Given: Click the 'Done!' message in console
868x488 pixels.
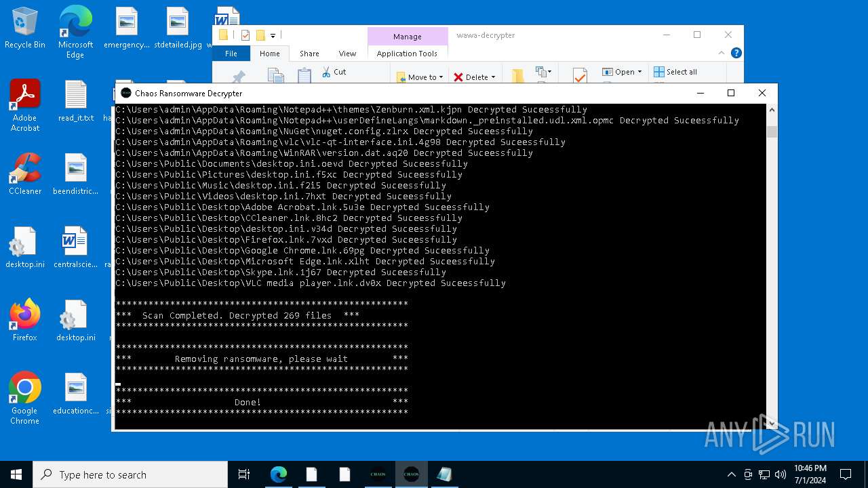Looking at the screenshot, I should pyautogui.click(x=248, y=403).
